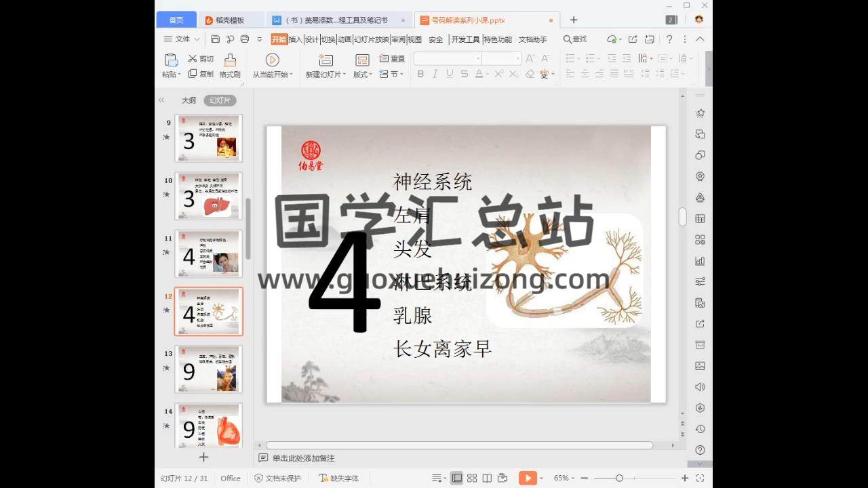Expand the New Slide (新建幻灯片) dropdown
This screenshot has height=488, width=868.
(x=325, y=75)
